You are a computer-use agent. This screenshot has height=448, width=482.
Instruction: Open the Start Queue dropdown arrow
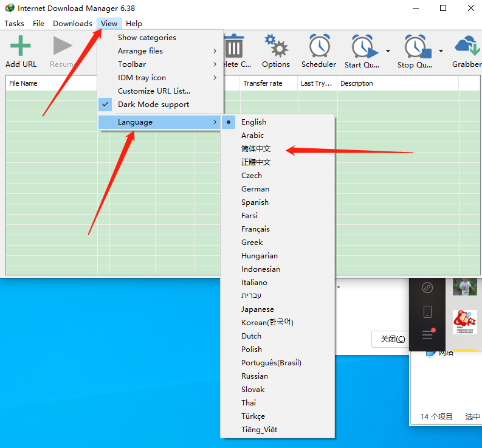click(388, 51)
